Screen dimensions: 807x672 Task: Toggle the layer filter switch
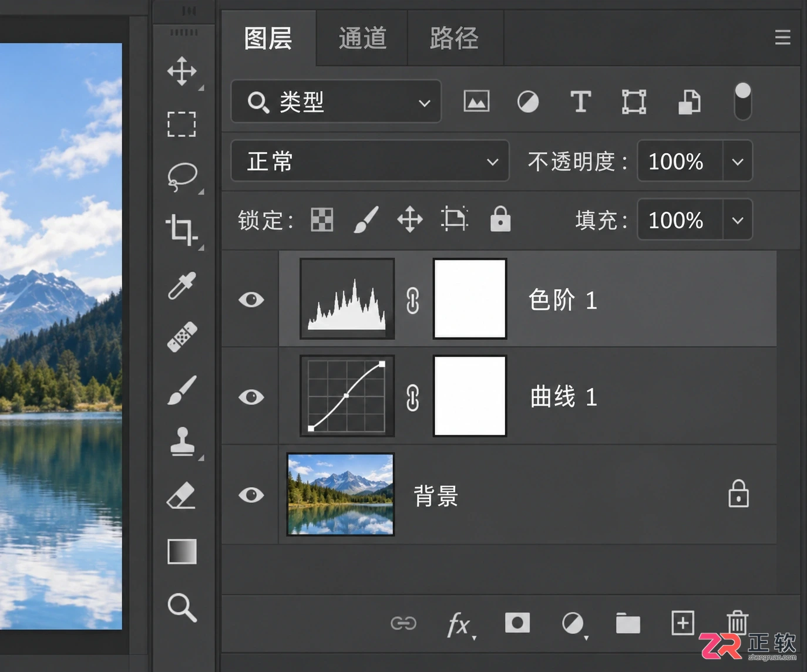click(x=743, y=101)
